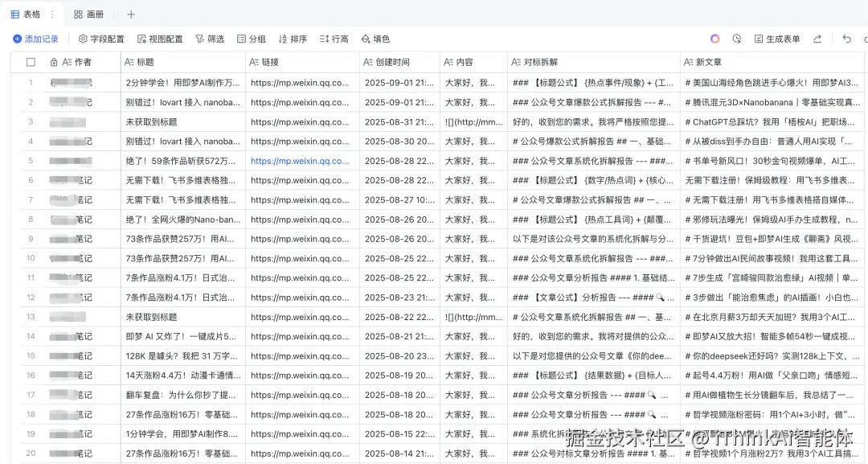Click the 内容 column header
Image resolution: width=868 pixels, height=464 pixels.
(474, 62)
